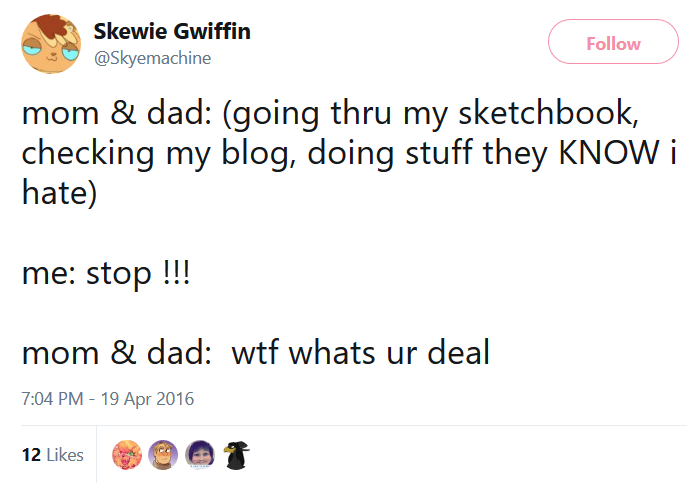687x483 pixels.
Task: Click the line "me: stop !!!"
Action: (106, 272)
